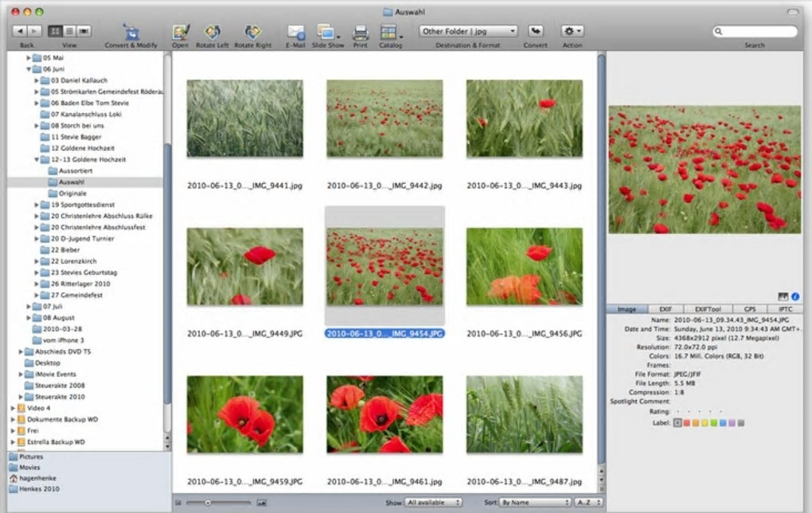Switch to the icon thumbnail view mode
The image size is (812, 513).
tap(55, 31)
